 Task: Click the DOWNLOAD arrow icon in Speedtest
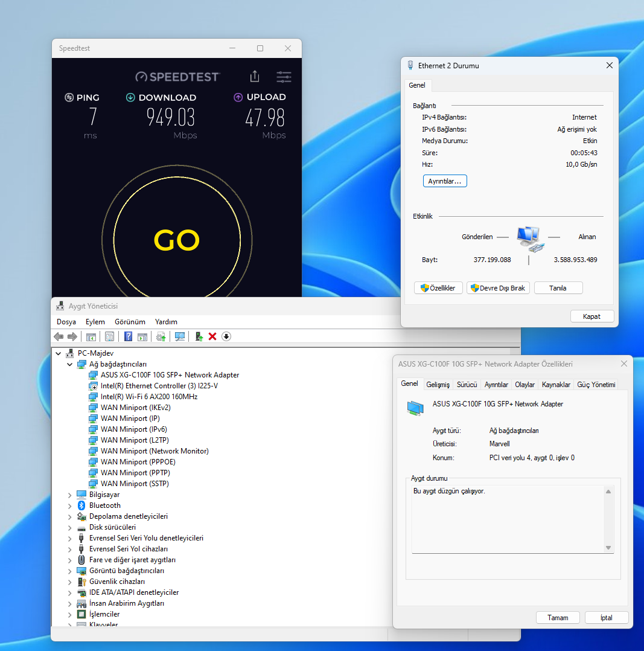130,98
